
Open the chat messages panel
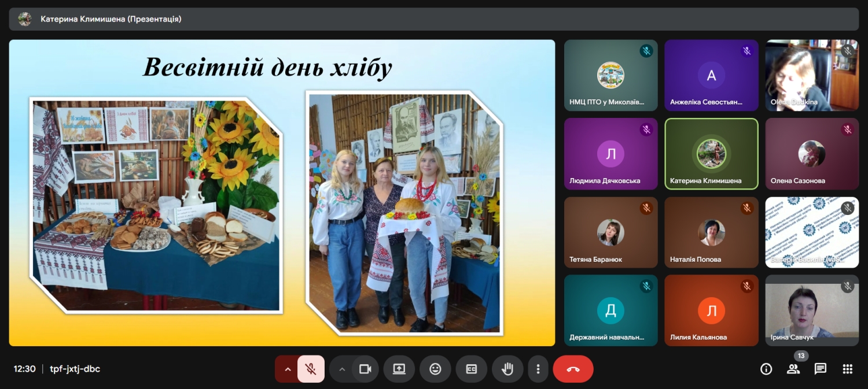tap(820, 369)
